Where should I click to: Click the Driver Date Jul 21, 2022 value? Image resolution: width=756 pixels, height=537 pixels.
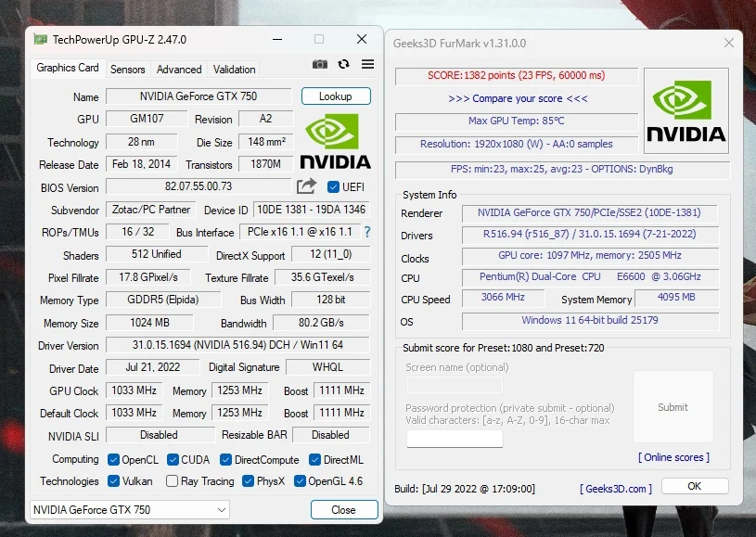pyautogui.click(x=152, y=367)
